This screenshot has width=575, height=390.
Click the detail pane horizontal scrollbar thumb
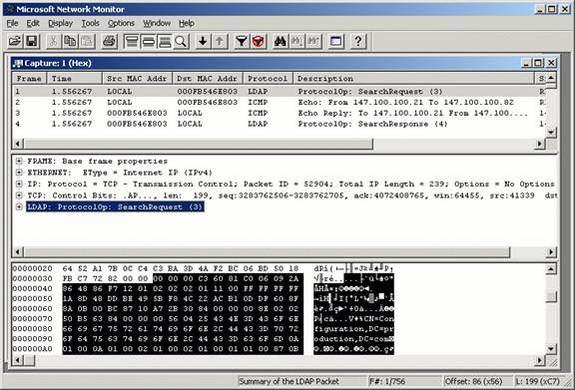point(267,252)
